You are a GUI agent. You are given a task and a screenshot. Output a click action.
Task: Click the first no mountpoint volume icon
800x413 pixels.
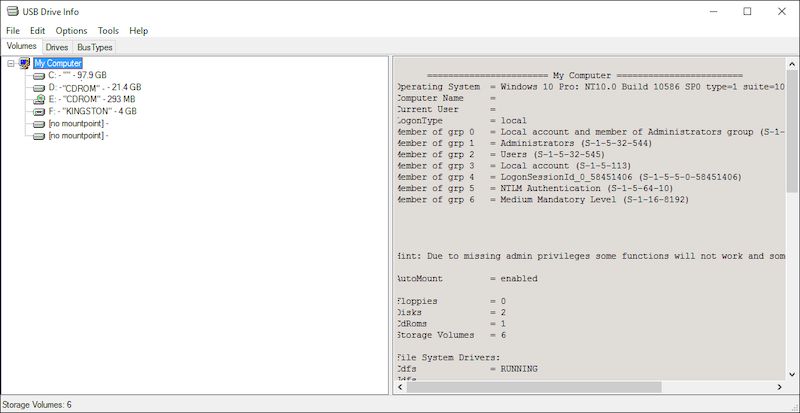point(39,124)
